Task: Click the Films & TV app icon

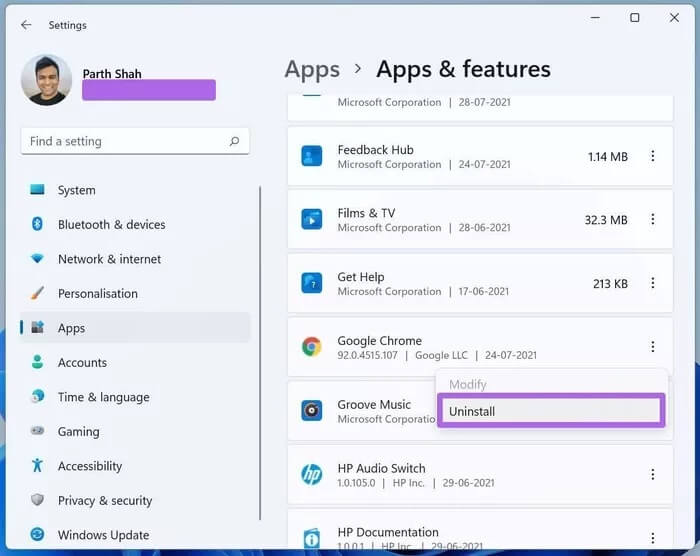Action: click(312, 219)
